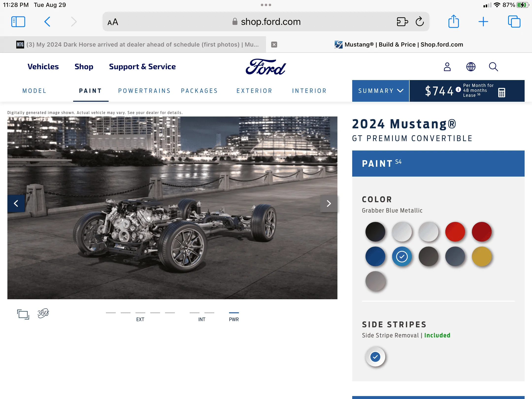Select the Paint step tab
This screenshot has height=399, width=532.
point(90,91)
